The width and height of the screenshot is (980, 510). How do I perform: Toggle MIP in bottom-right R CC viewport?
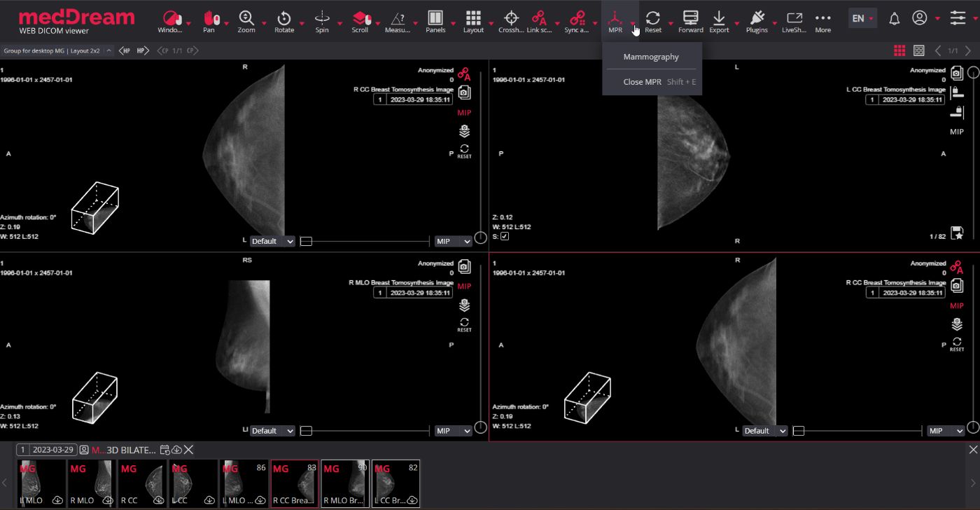tap(956, 306)
